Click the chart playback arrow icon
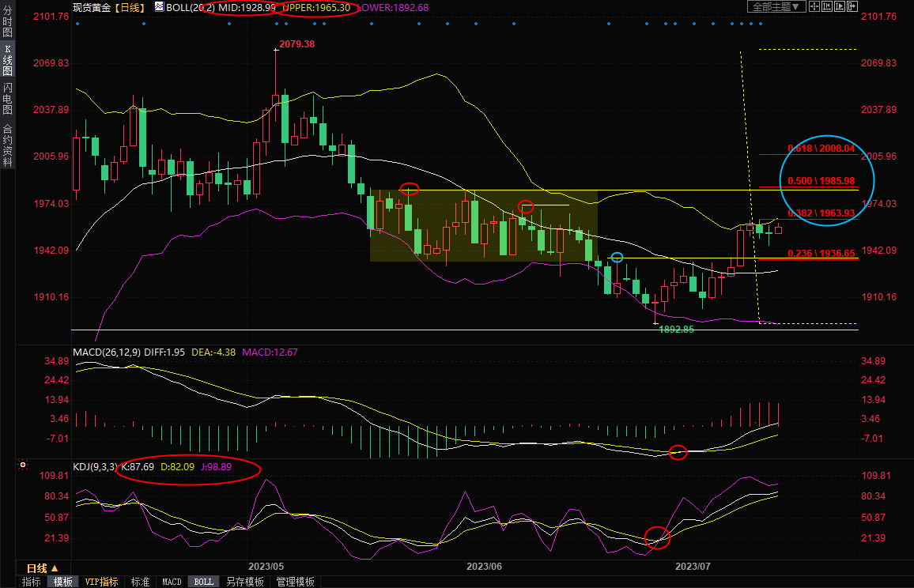The image size is (914, 588). (x=840, y=6)
